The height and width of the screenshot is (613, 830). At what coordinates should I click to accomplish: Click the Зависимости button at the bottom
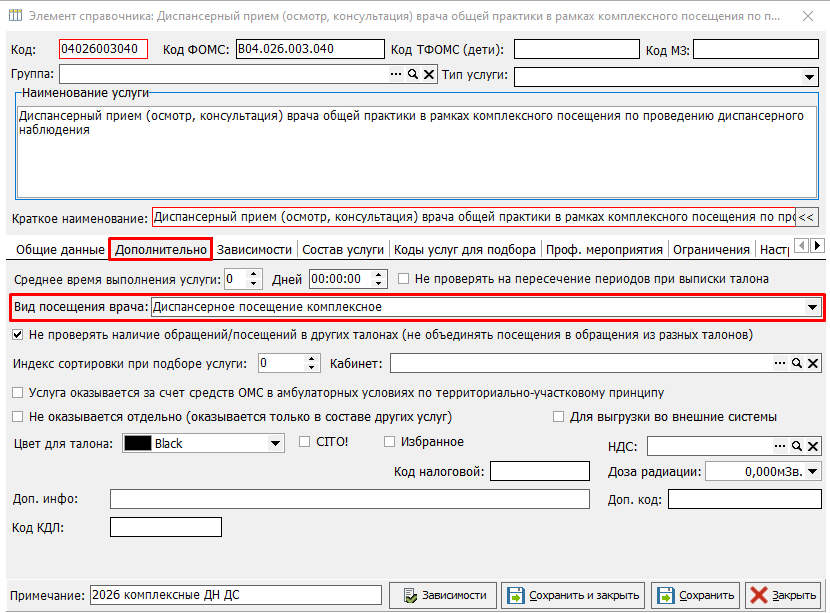[443, 596]
